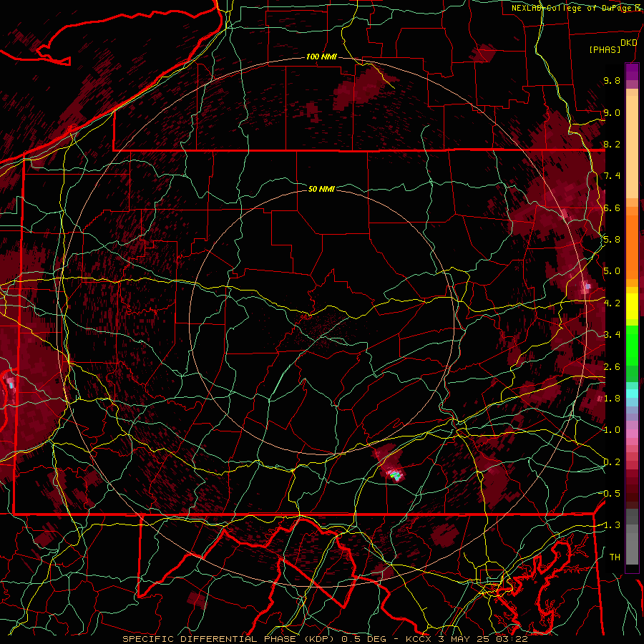Click the TH label on color scale
This screenshot has width=644, height=644.
pos(615,557)
